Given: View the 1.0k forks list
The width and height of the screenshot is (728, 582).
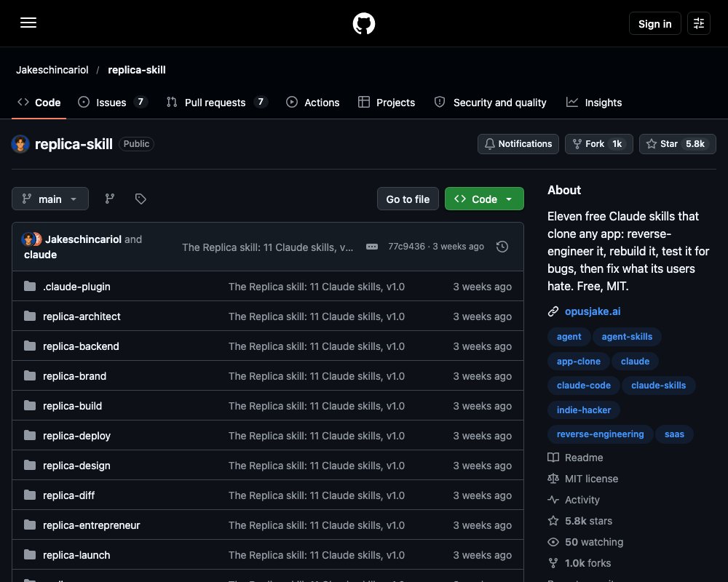Looking at the screenshot, I should (x=579, y=563).
